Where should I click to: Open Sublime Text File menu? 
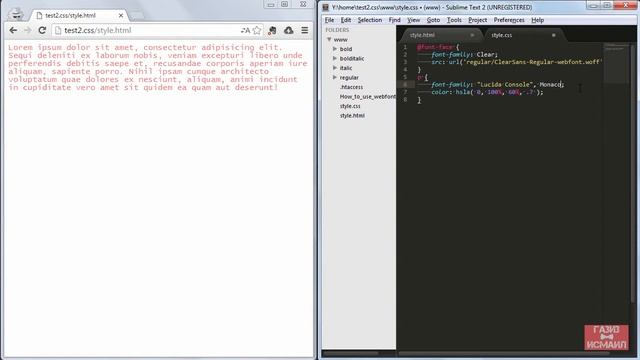click(329, 20)
